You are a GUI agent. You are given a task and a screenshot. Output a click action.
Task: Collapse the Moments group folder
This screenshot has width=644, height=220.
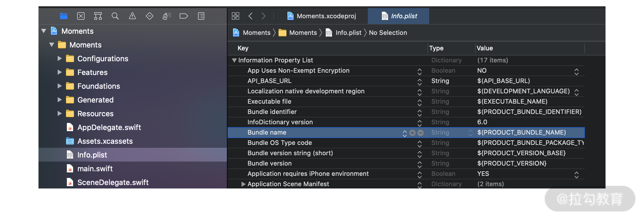[52, 45]
